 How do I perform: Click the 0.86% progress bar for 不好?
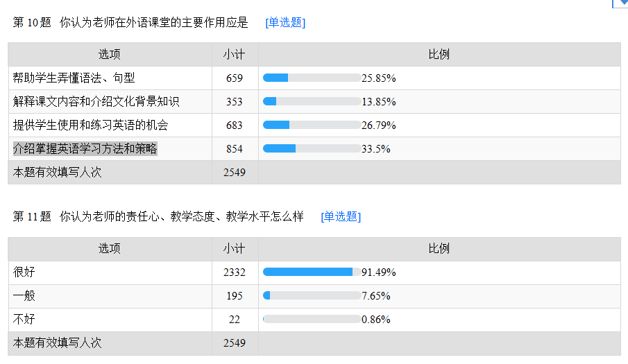(x=312, y=319)
